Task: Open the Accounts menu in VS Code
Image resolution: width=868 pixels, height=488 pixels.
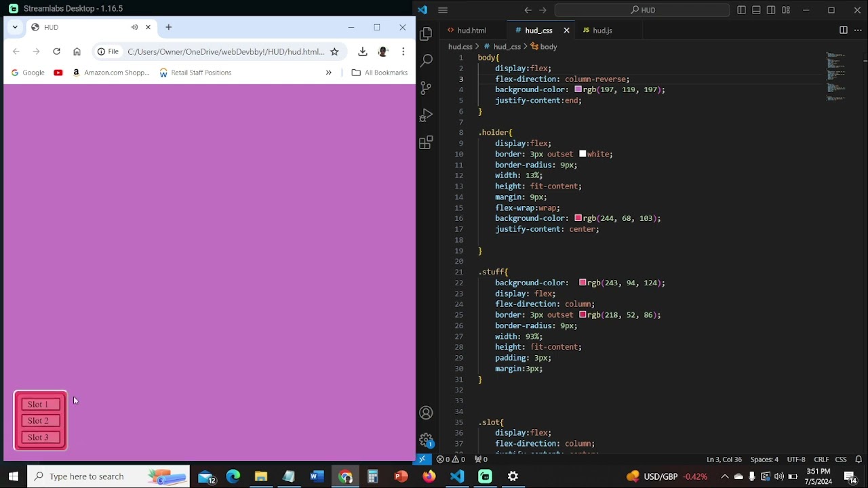Action: [x=426, y=413]
